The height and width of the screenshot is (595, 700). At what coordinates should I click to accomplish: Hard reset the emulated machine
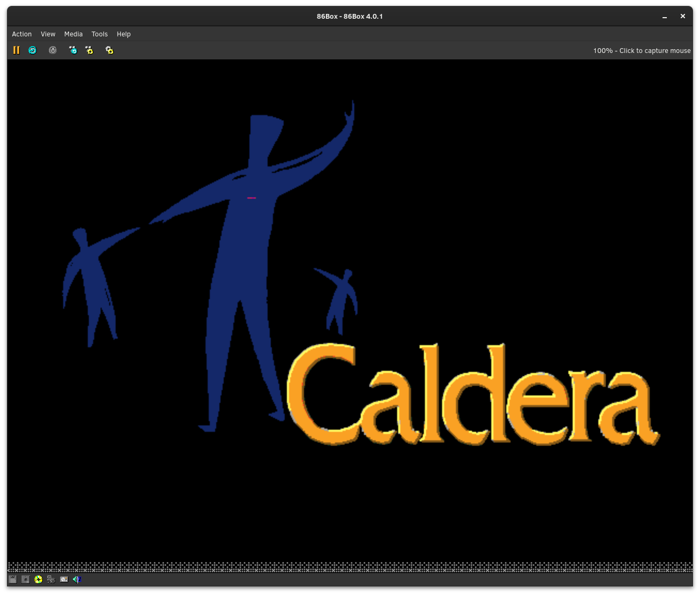pyautogui.click(x=33, y=50)
